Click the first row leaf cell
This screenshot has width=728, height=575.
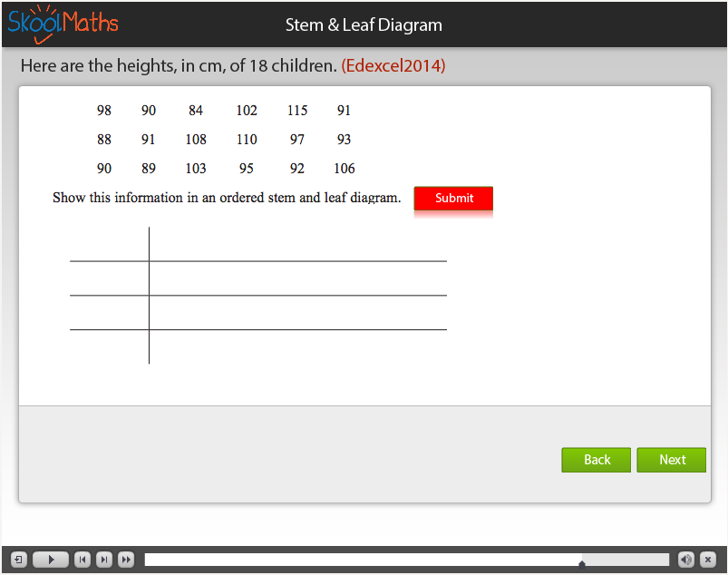click(297, 245)
